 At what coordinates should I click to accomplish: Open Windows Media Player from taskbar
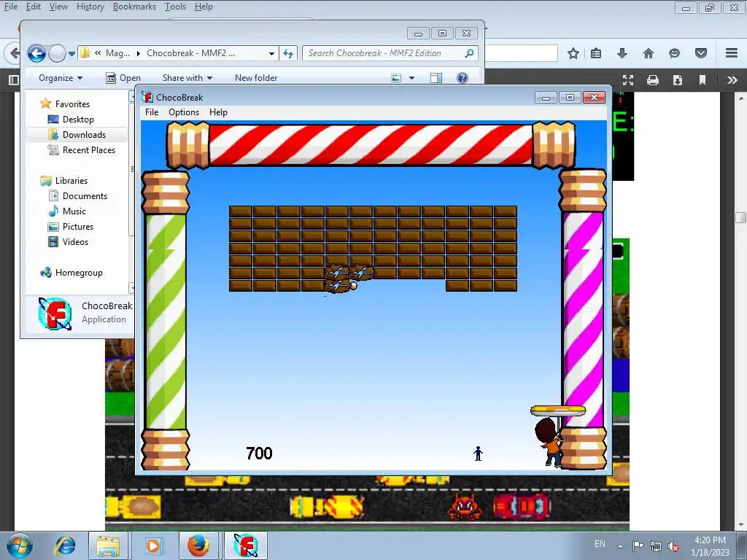click(153, 545)
